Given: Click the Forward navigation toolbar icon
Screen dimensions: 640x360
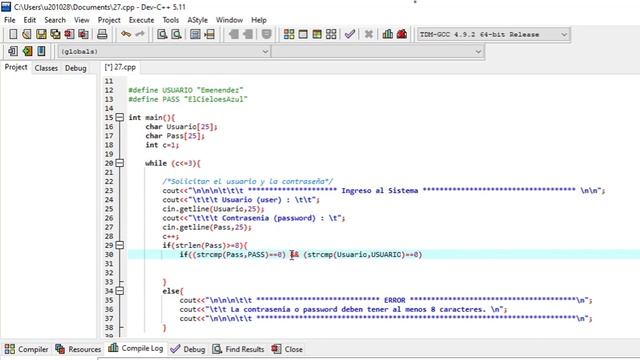Looking at the screenshot, I should click(x=248, y=34).
